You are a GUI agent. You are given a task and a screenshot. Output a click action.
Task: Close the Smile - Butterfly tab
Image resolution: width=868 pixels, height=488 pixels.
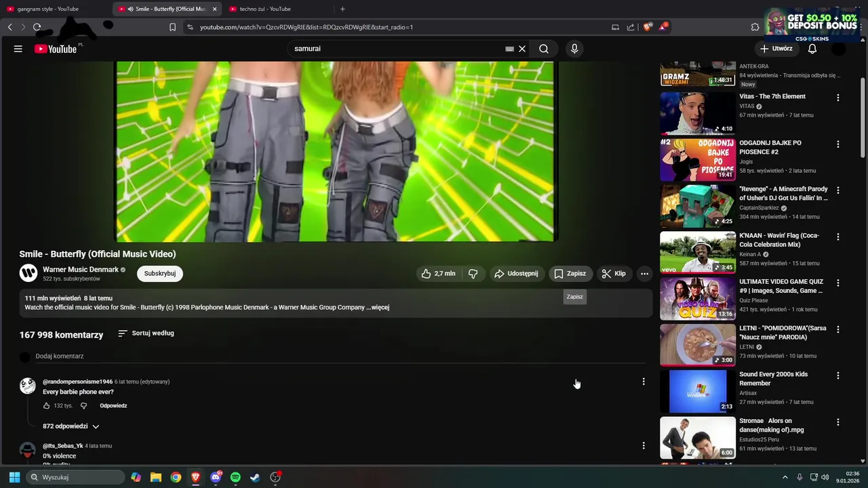tap(214, 9)
